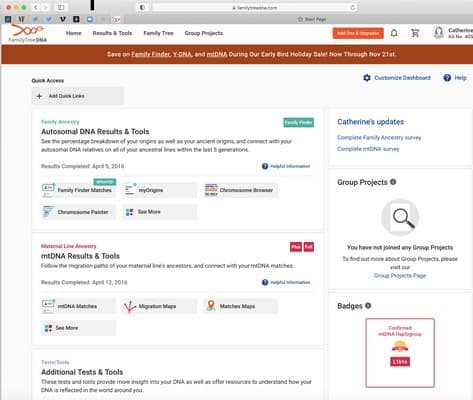
Task: Click the Badges info icon
Action: [368, 306]
